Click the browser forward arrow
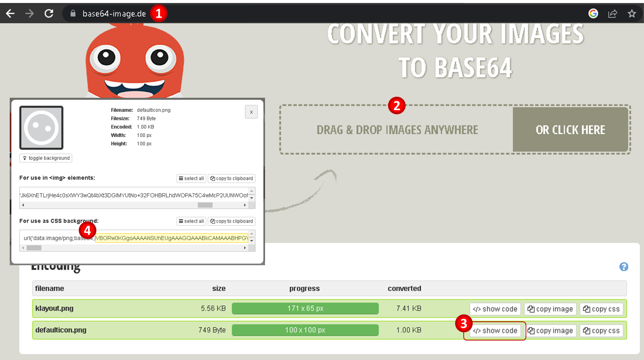The width and height of the screenshot is (644, 360). (x=29, y=14)
